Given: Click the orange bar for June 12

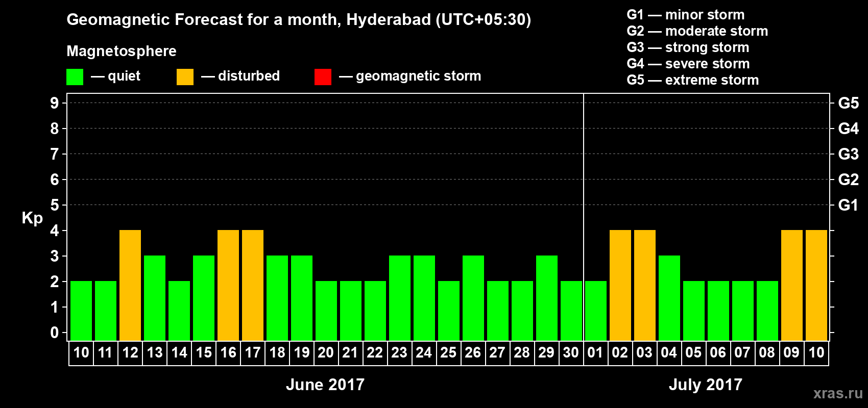Looking at the screenshot, I should point(130,286).
